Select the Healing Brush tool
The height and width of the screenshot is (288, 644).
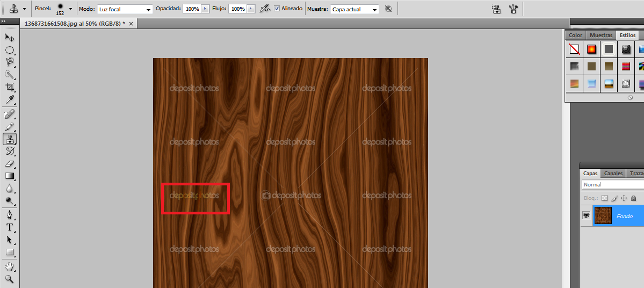point(10,114)
